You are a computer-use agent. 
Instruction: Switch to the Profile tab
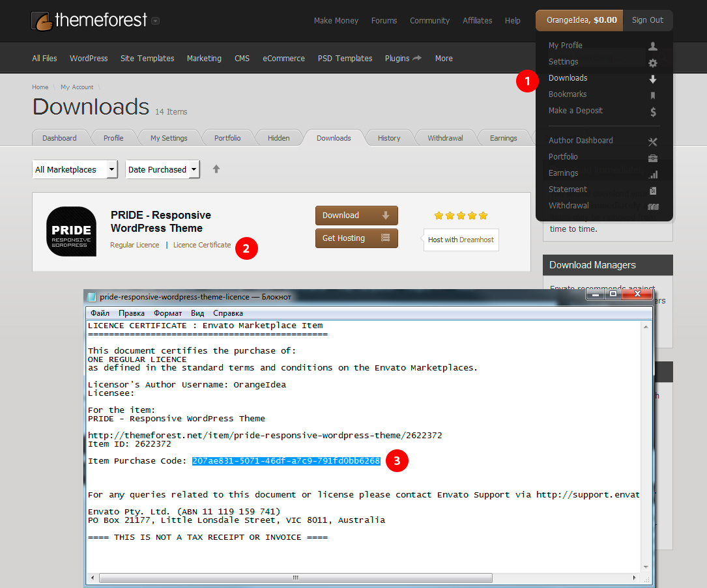tap(113, 138)
